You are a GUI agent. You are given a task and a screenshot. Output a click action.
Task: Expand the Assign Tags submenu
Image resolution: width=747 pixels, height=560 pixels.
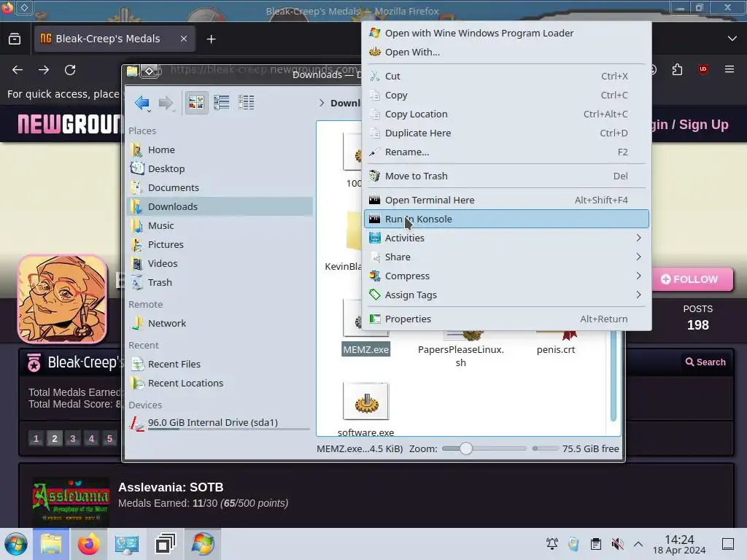point(506,295)
